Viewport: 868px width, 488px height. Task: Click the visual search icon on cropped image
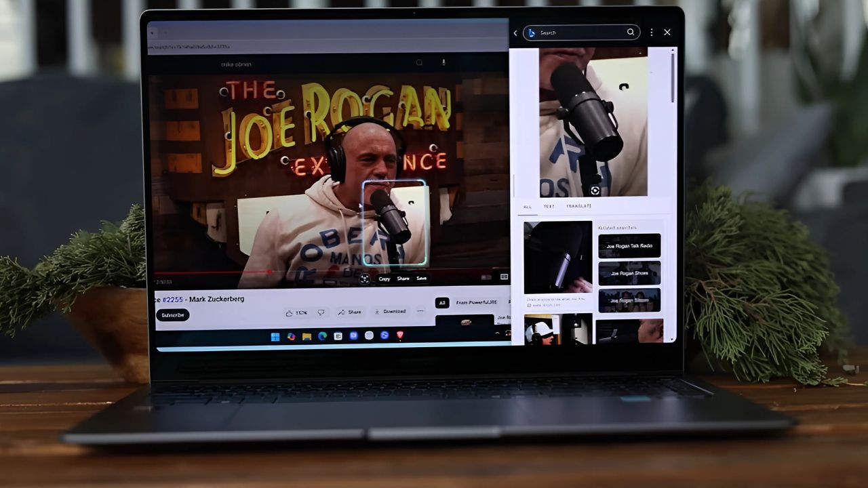tap(595, 190)
